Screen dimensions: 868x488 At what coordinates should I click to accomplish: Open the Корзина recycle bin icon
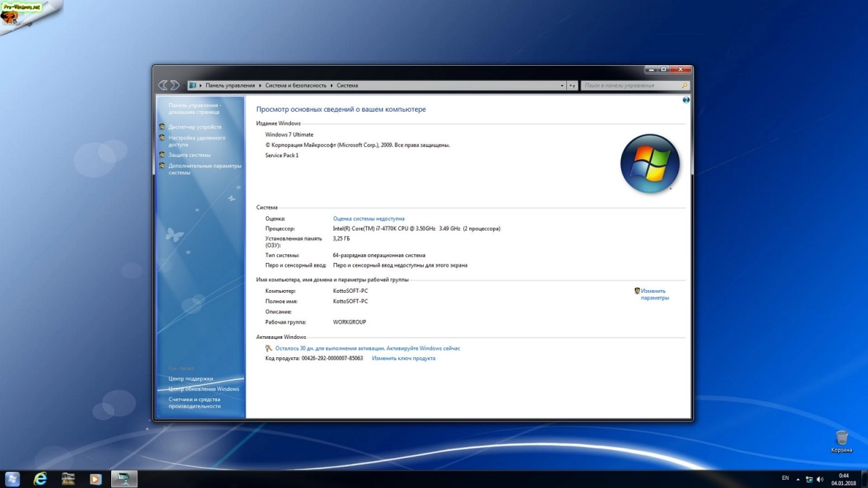pyautogui.click(x=842, y=441)
